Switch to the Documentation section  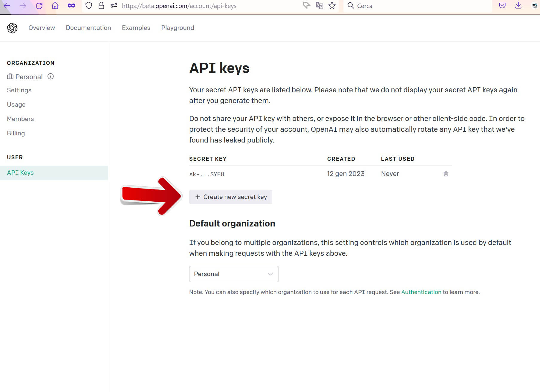88,28
